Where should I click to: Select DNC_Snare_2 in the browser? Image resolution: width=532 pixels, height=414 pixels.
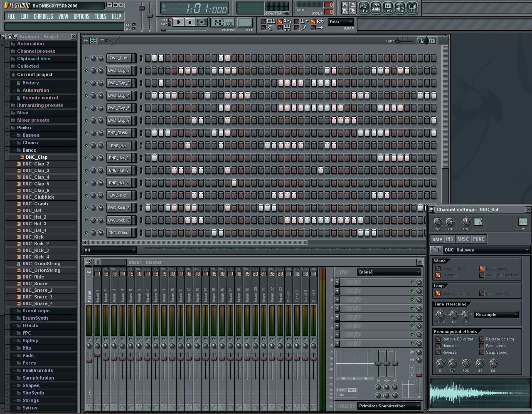[37, 290]
